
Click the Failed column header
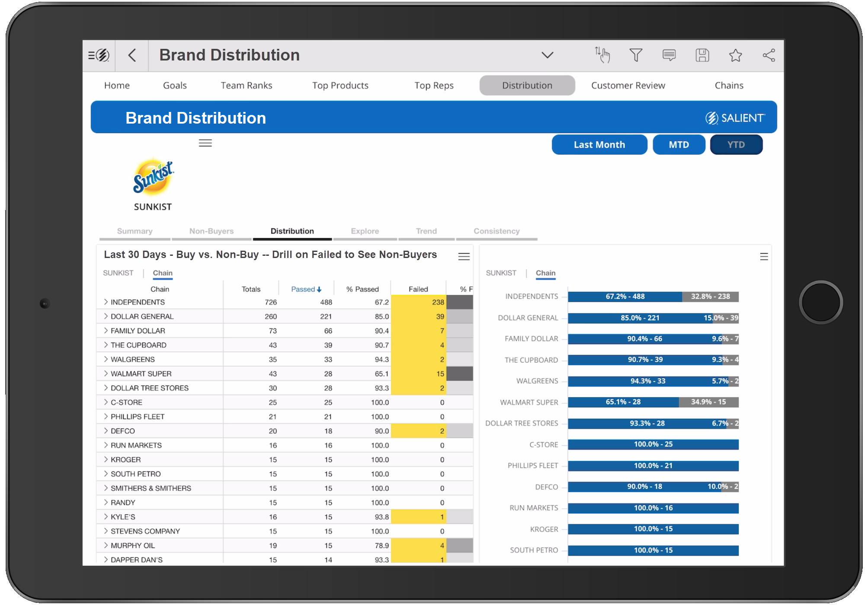[x=418, y=289]
